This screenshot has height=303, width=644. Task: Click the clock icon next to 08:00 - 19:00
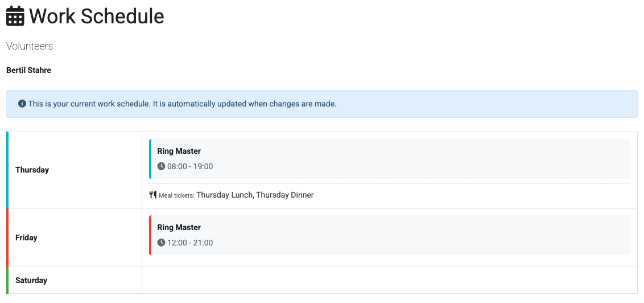161,167
